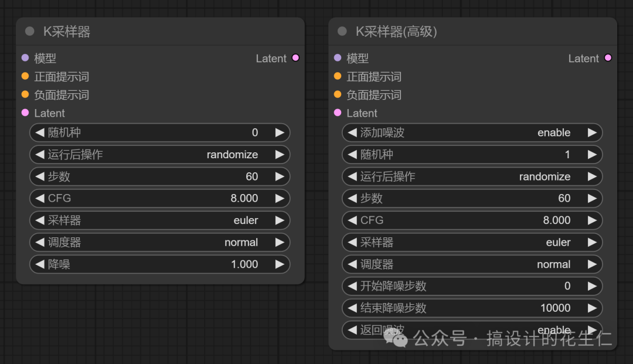Increase 随机种 on K采样器(高级) with right arrow
This screenshot has width=633, height=364.
tap(593, 154)
